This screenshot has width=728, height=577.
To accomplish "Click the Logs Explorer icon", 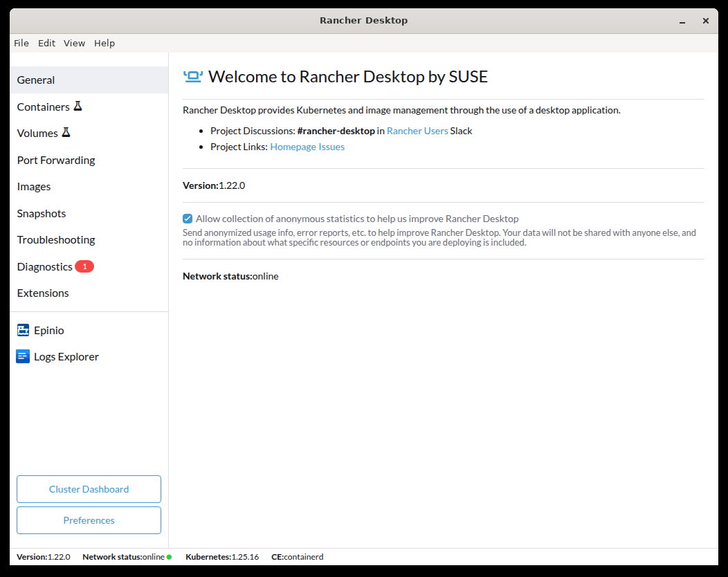I will (x=23, y=357).
